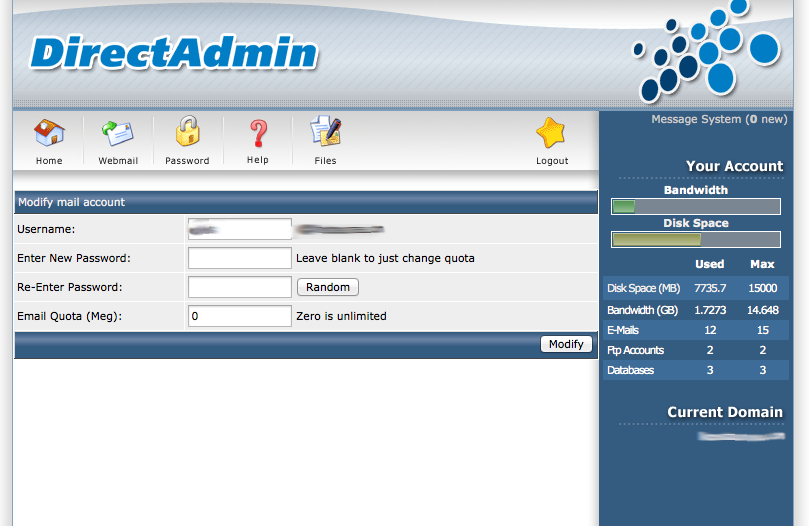This screenshot has width=809, height=526.
Task: Open the Message System link
Action: [x=719, y=119]
